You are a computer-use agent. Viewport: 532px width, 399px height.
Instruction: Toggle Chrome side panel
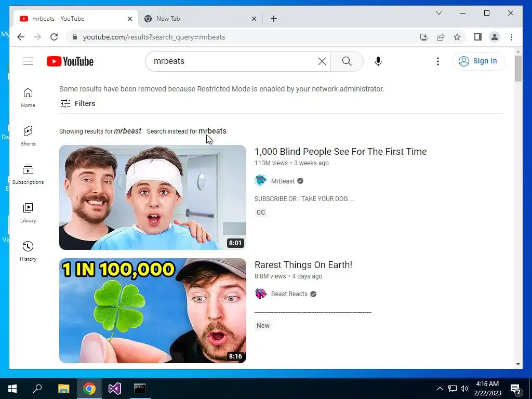tap(478, 37)
